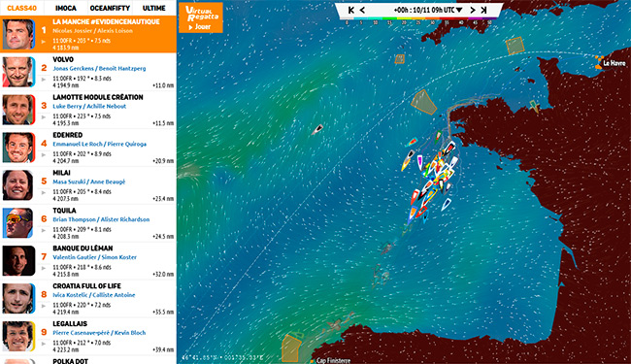Select the OCEANFIFTY class tab

tap(110, 8)
